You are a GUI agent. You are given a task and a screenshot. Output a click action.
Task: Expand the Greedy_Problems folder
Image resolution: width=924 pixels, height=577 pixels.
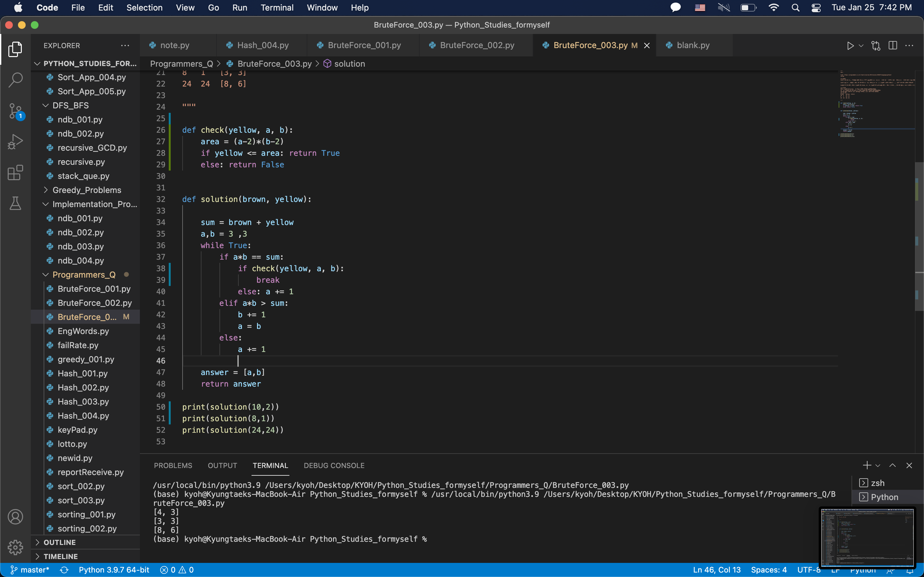(x=87, y=190)
